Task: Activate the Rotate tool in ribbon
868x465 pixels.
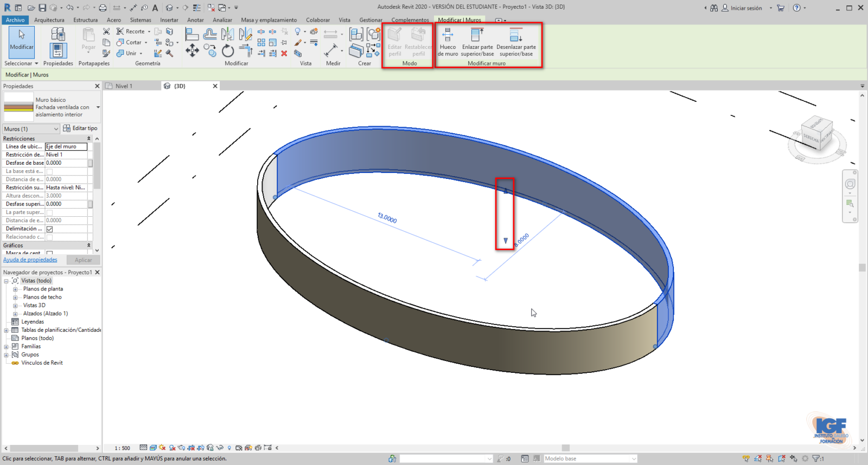Action: tap(228, 51)
